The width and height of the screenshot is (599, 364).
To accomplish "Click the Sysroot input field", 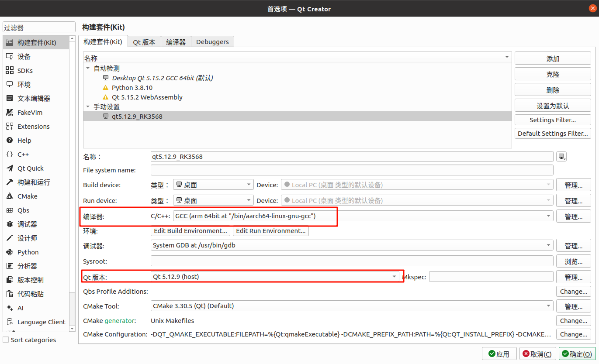I will point(352,261).
